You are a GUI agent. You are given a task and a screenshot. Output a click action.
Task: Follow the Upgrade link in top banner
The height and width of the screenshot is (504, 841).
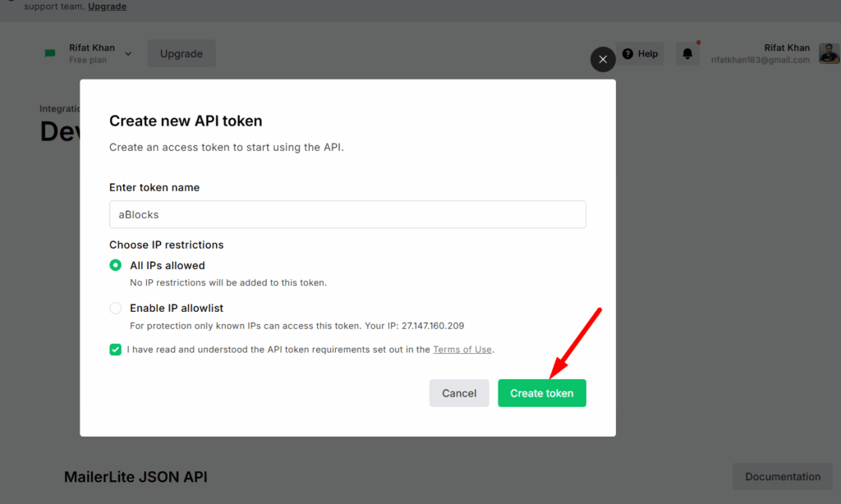point(108,7)
